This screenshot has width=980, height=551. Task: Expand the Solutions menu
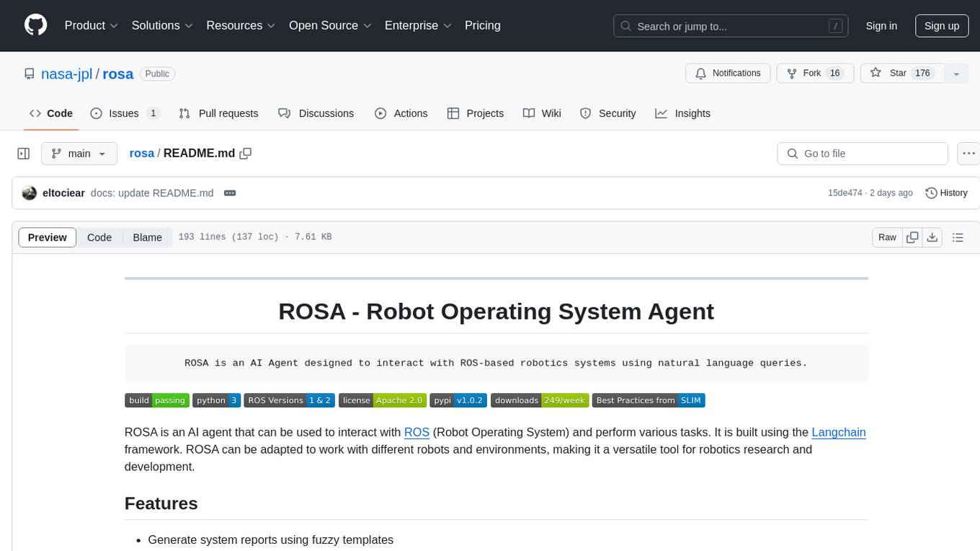[x=162, y=25]
